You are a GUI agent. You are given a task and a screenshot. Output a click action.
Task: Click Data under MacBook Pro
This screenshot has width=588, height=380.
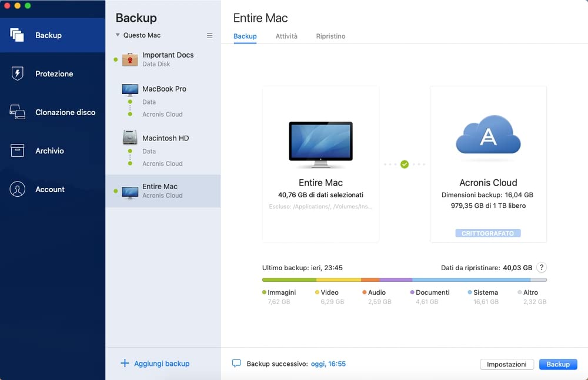(149, 102)
